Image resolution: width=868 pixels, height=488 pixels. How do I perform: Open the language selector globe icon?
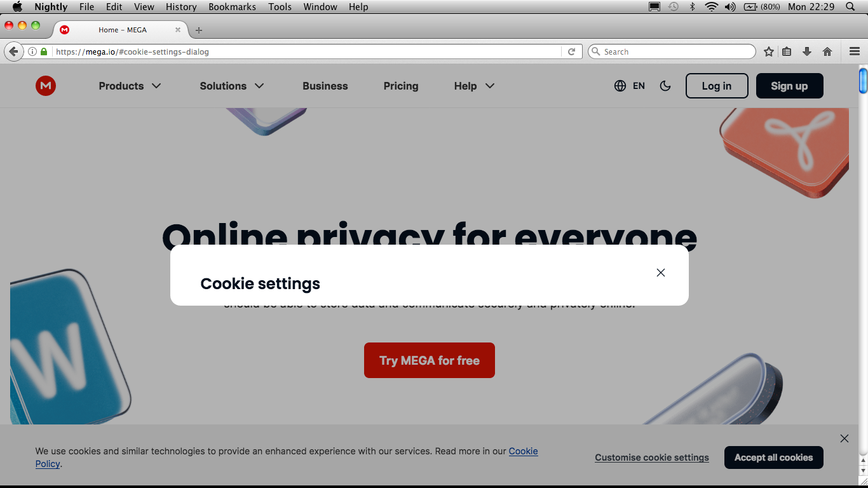click(620, 86)
